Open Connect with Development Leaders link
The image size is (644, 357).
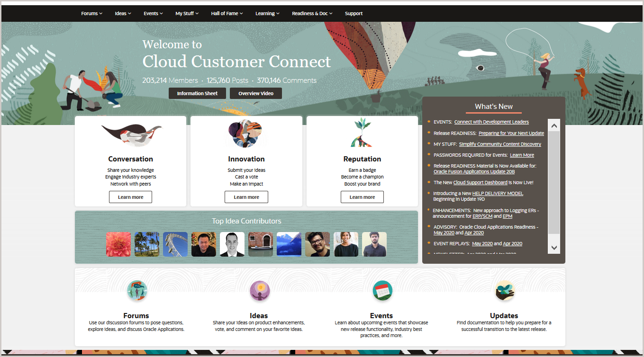click(491, 122)
